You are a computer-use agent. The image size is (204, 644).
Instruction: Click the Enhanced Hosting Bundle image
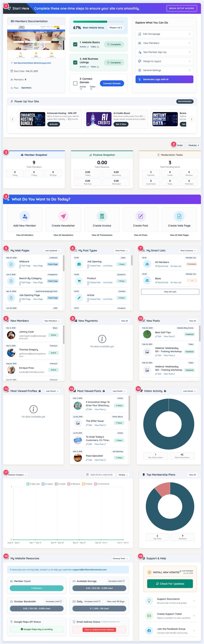click(x=32, y=119)
